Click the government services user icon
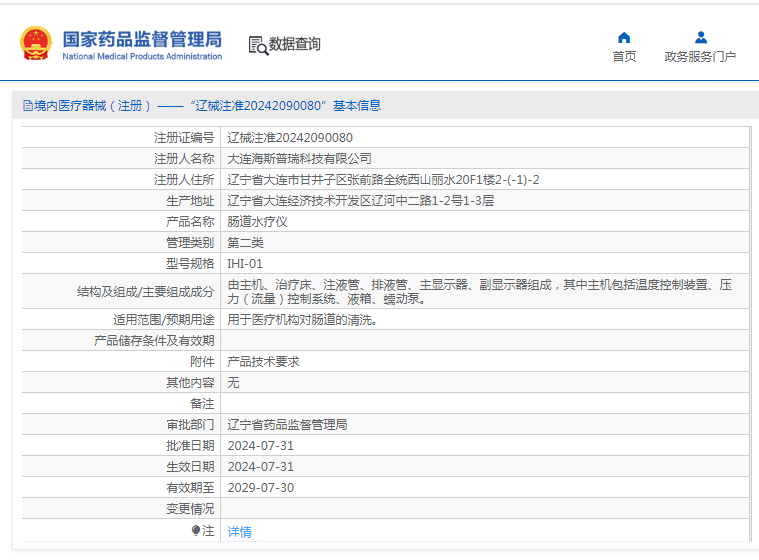759x560 pixels. 700,38
